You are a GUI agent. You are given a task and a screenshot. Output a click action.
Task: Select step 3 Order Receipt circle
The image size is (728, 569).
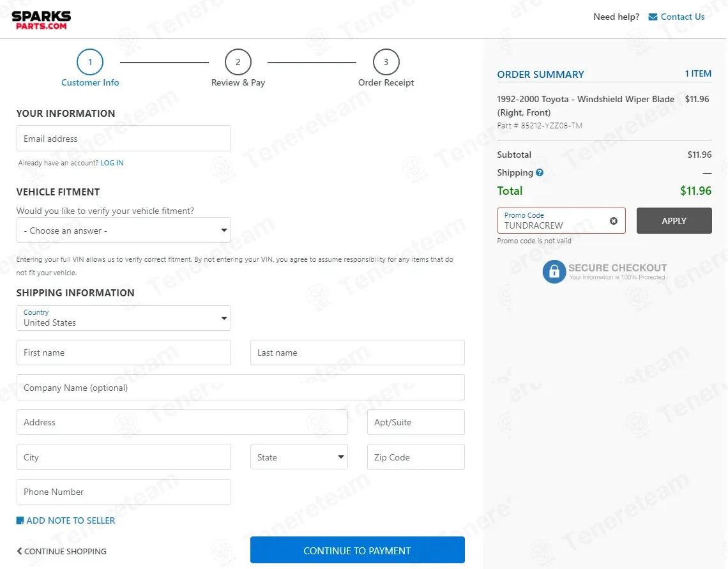coord(386,62)
